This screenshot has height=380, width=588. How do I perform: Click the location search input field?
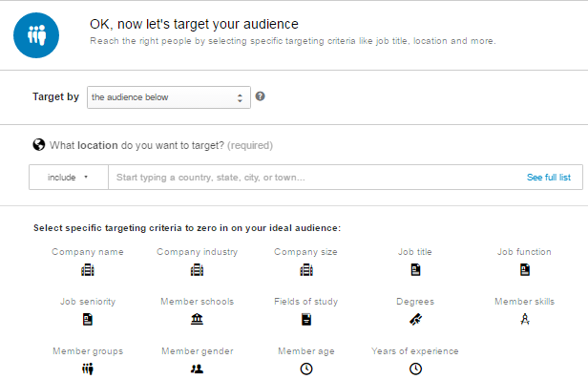[x=315, y=177]
